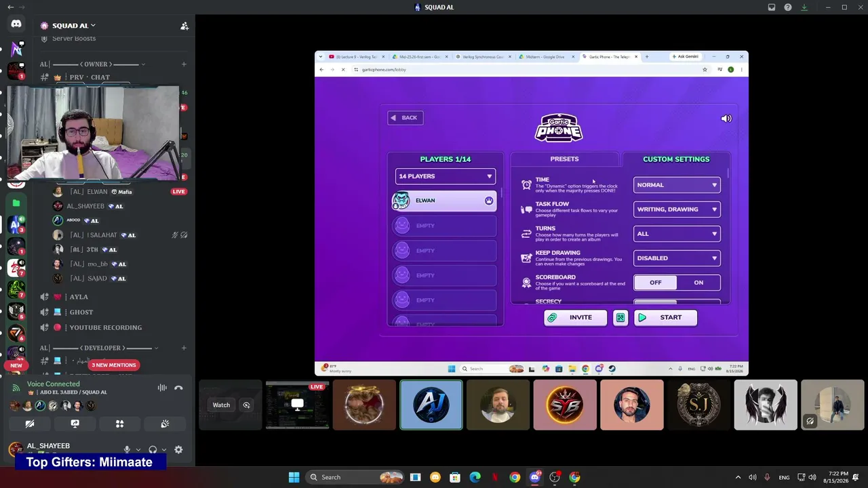The image size is (868, 488).
Task: Mute microphone in Discord user panel
Action: (x=127, y=449)
